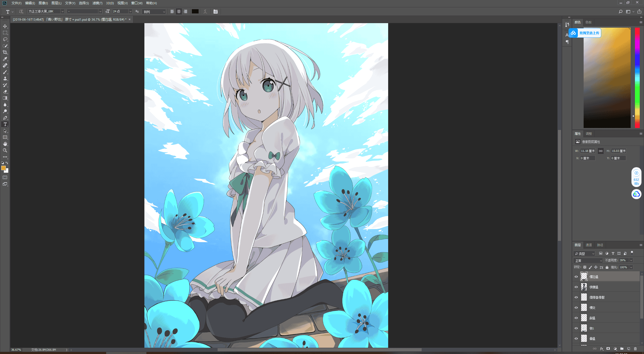Switch to the 调整 tab
This screenshot has height=354, width=644.
click(x=589, y=134)
